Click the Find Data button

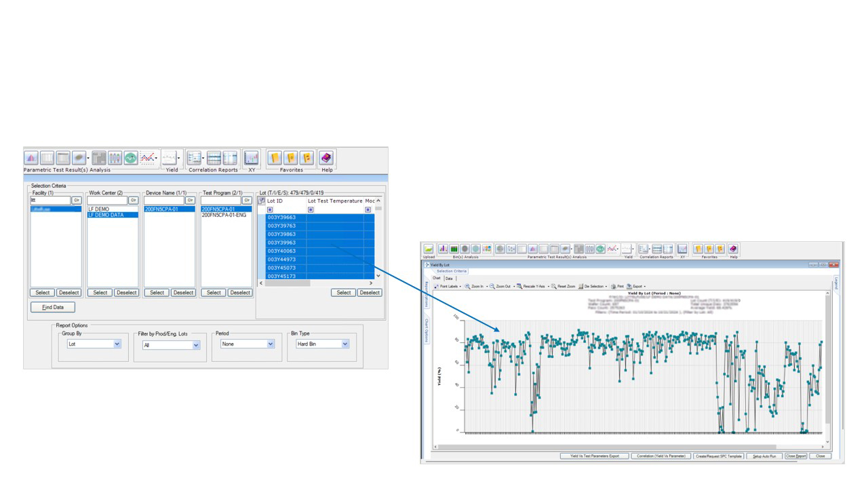tap(53, 307)
